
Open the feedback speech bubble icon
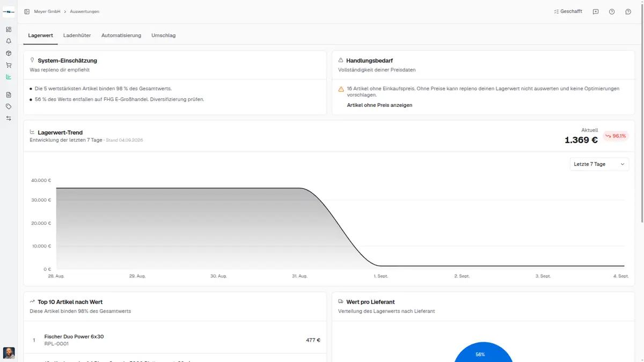click(x=596, y=11)
